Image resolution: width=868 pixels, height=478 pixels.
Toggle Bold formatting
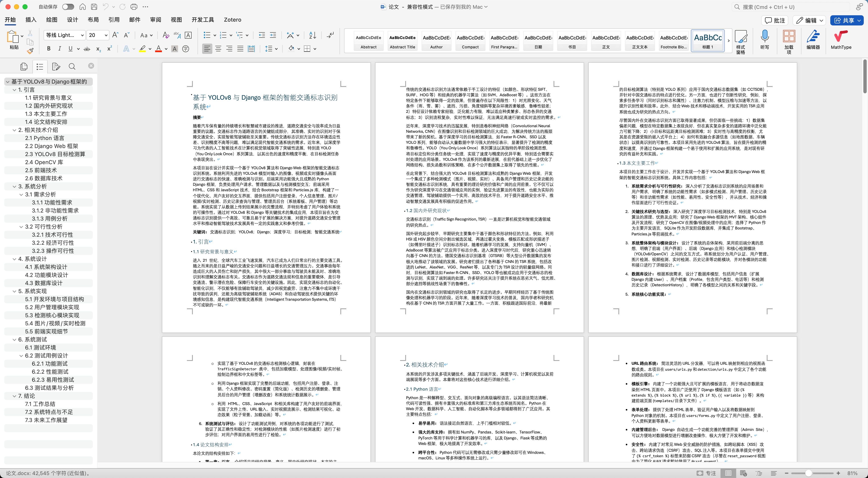pyautogui.click(x=49, y=49)
